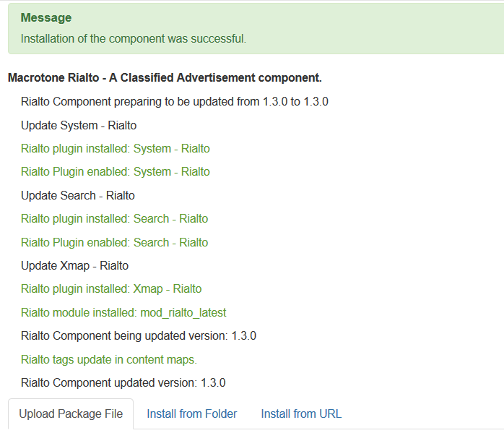Click the Component updated version: 1.3.0 line
Image resolution: width=504 pixels, height=446 pixels.
[123, 382]
